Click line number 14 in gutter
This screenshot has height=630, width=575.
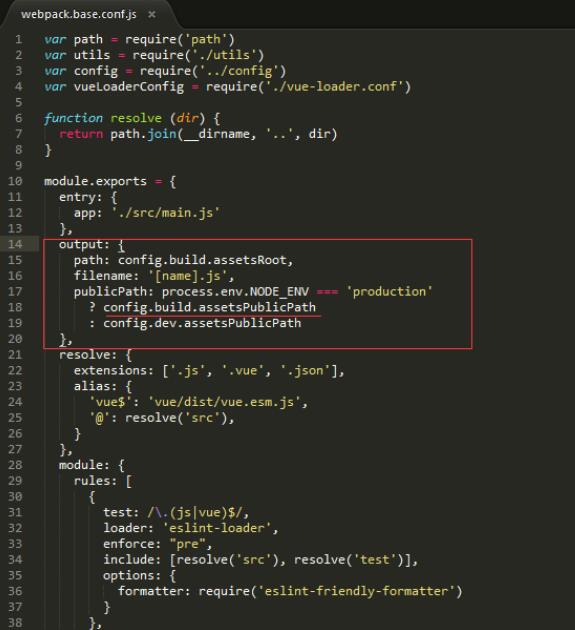pos(15,244)
